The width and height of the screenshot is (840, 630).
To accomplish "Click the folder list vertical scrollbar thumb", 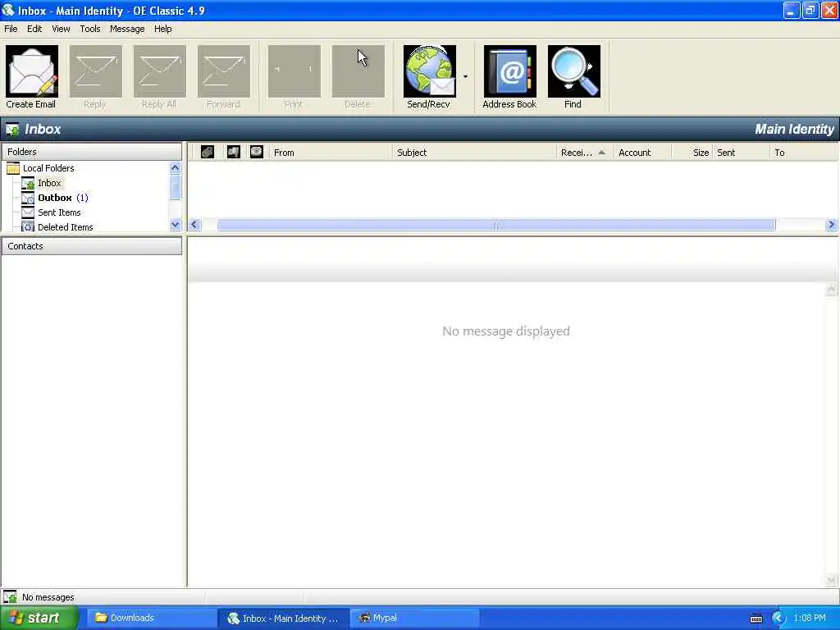I will click(176, 187).
